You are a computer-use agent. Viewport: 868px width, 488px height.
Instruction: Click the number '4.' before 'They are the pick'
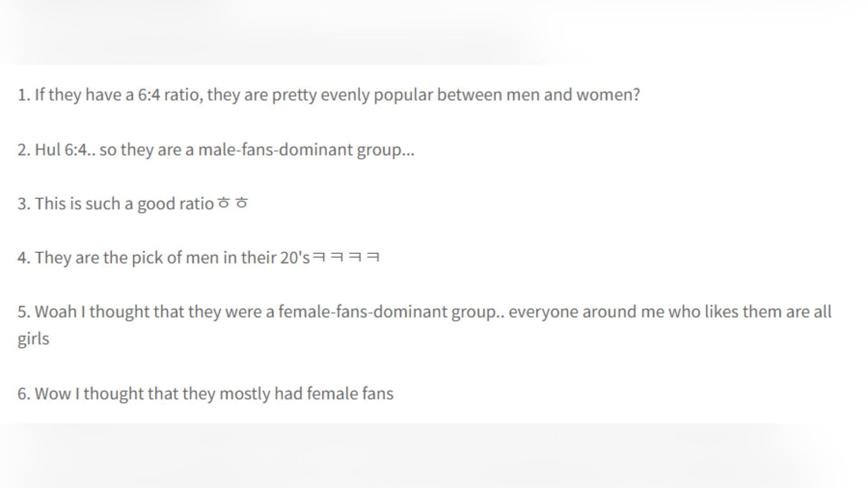click(x=24, y=258)
